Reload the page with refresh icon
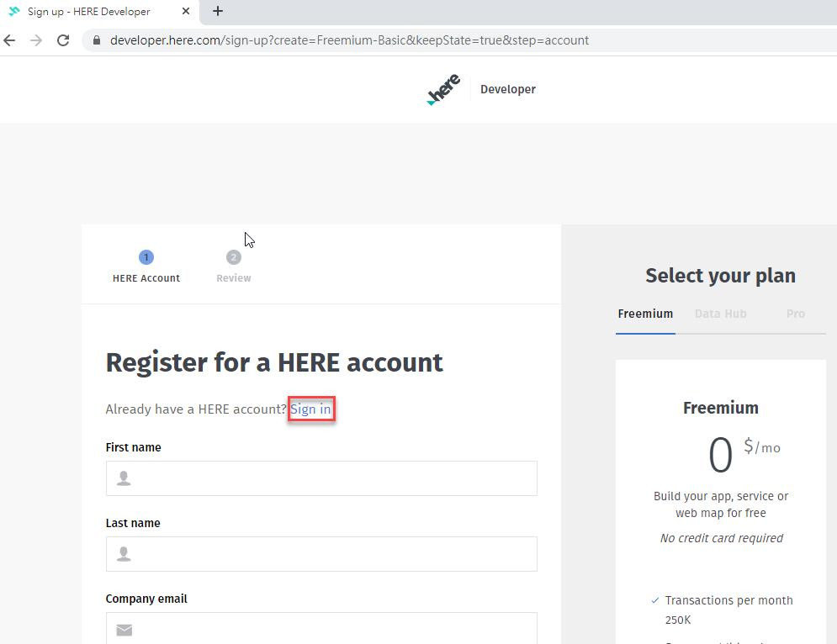 point(63,40)
